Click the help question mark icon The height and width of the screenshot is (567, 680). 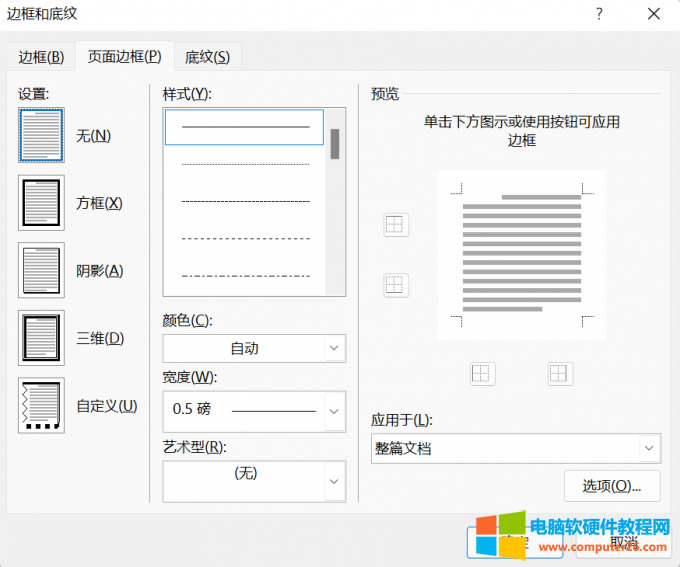tap(599, 14)
